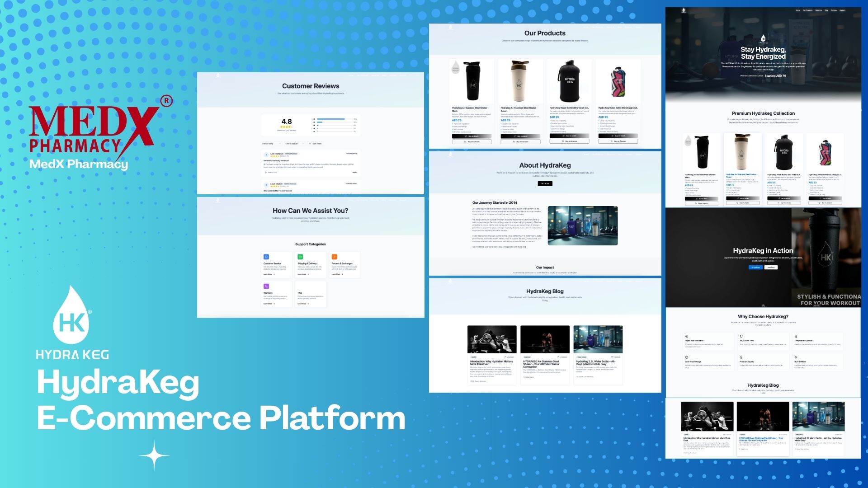
Task: Select Reviews in the home page navbar
Action: click(x=834, y=10)
